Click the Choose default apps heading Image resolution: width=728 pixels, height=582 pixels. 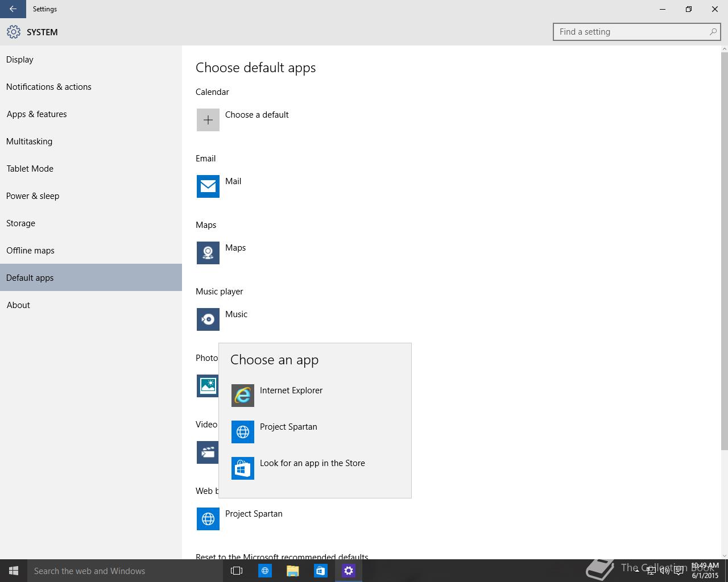tap(255, 68)
